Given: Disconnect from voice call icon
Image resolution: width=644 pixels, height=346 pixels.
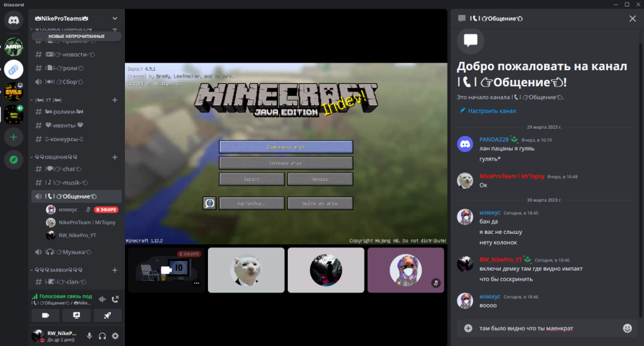Looking at the screenshot, I should pyautogui.click(x=115, y=299).
